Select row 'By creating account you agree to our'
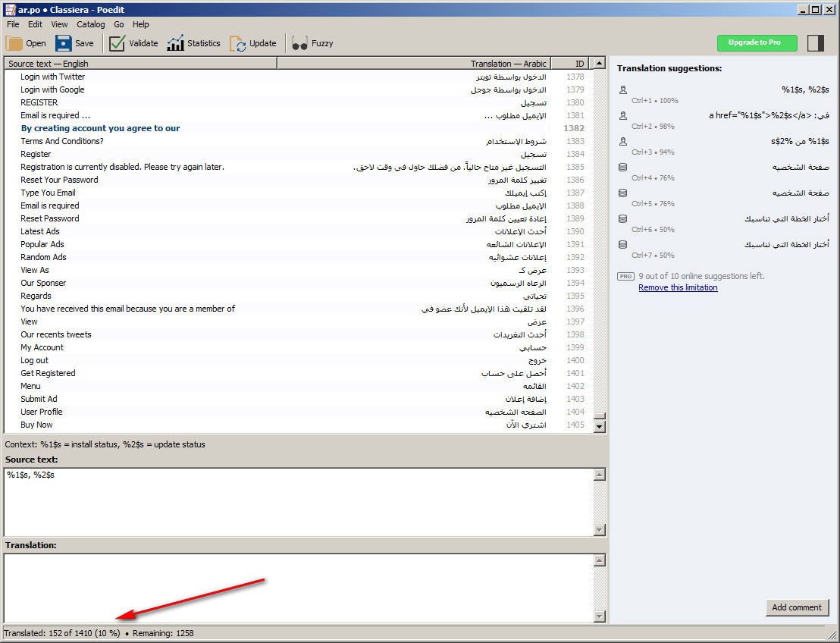The image size is (840, 643). click(298, 128)
